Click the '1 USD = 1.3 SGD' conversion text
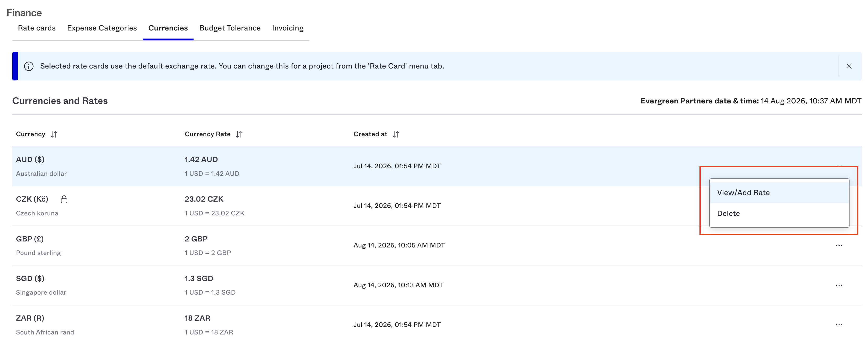Viewport: 868px width, 348px height. coord(210,293)
